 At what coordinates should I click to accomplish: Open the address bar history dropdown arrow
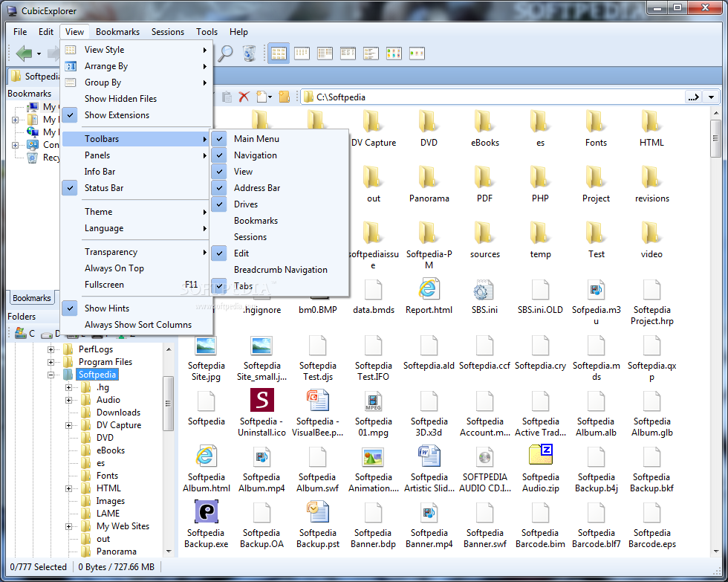click(x=711, y=97)
